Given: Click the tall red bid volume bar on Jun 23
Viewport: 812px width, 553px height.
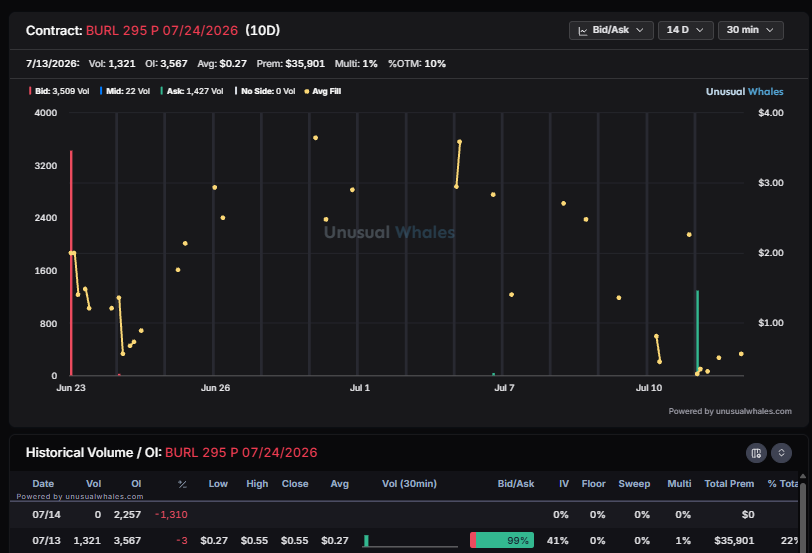Looking at the screenshot, I should coord(71,263).
